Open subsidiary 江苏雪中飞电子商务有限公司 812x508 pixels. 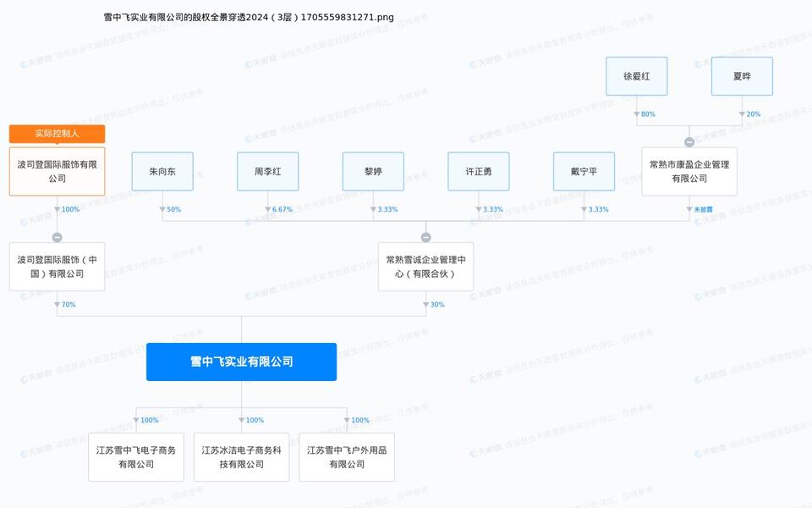[135, 457]
